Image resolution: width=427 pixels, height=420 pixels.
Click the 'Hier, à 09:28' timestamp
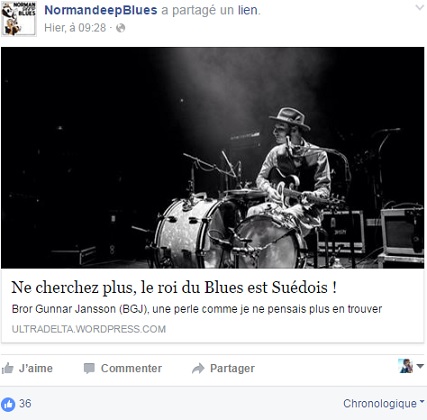[75, 28]
